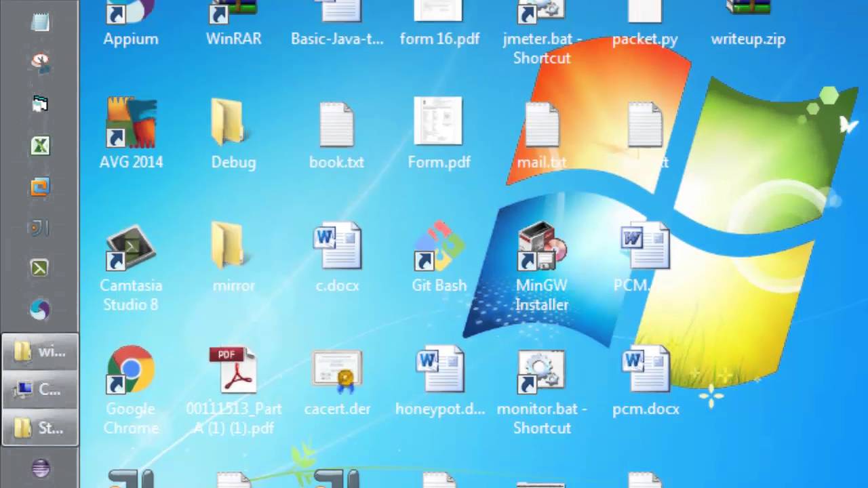This screenshot has height=488, width=868.
Task: Click the grey J icon in the taskbar
Action: point(40,228)
